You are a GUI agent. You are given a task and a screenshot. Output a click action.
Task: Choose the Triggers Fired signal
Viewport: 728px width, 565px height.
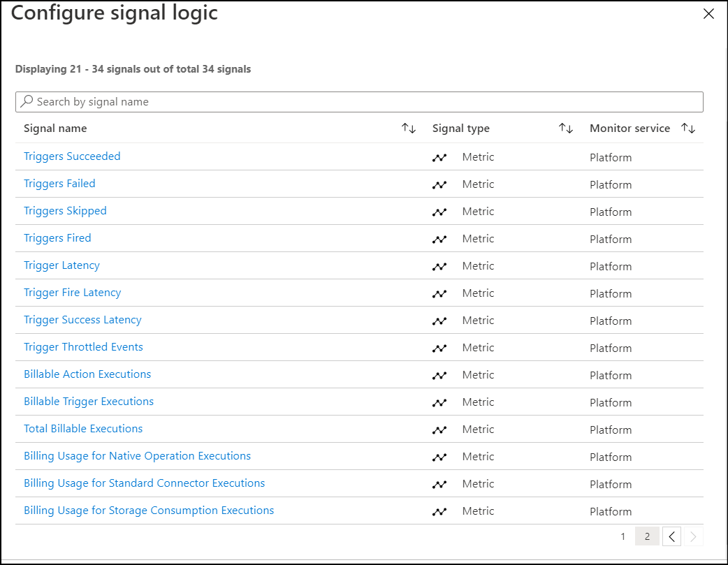click(57, 238)
